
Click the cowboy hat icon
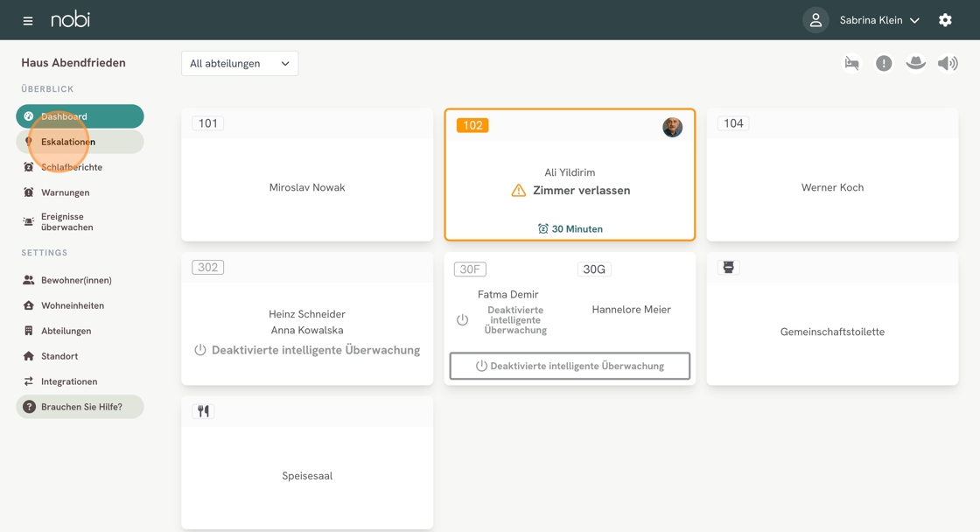pos(915,63)
